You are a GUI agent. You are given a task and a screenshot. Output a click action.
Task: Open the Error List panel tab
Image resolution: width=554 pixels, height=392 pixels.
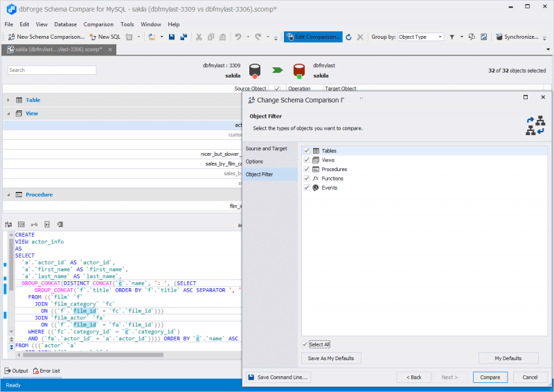pos(46,371)
